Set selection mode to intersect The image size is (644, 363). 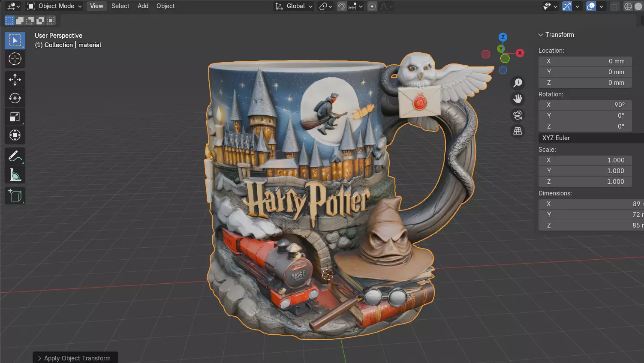(x=51, y=20)
